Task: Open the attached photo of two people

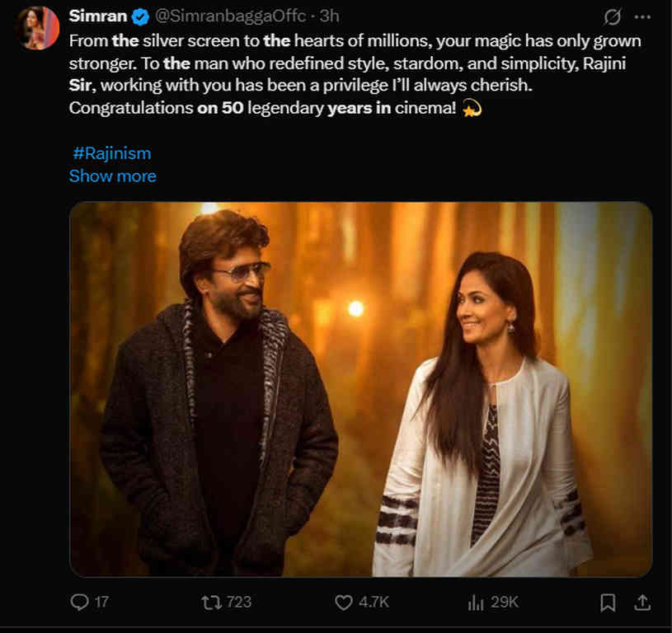Action: coord(360,389)
